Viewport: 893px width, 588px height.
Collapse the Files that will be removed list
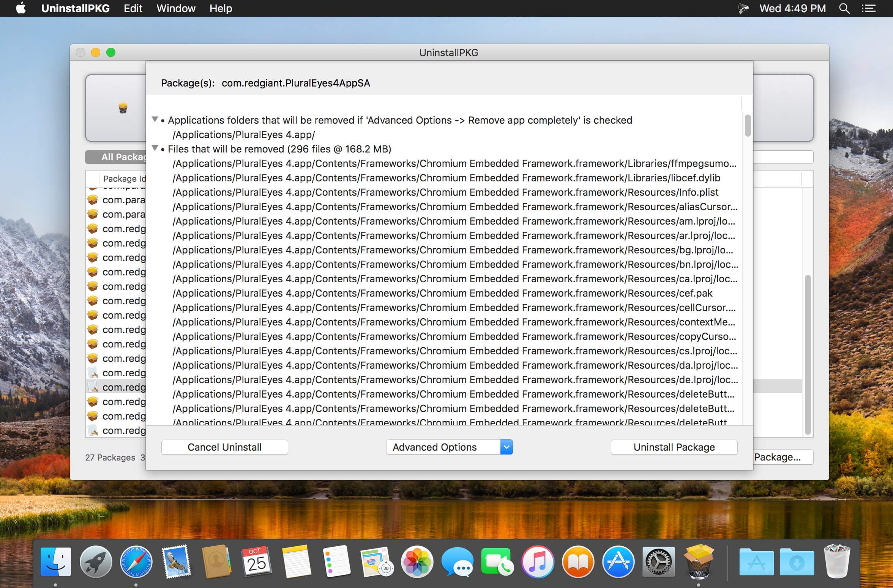pos(155,148)
